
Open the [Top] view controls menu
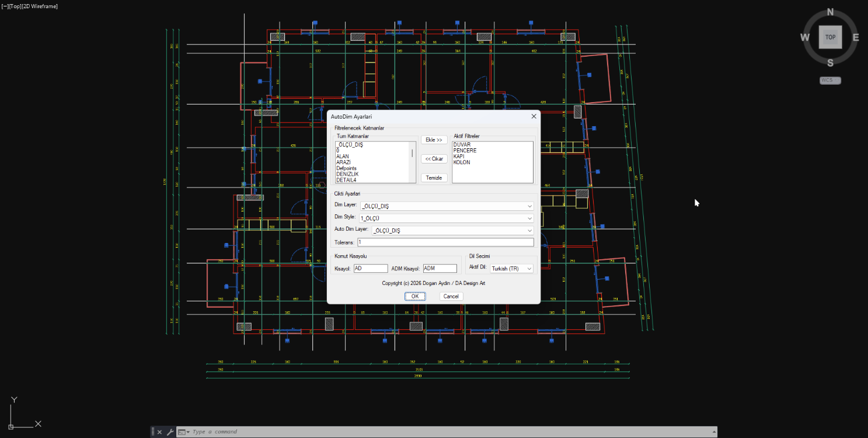[x=15, y=6]
